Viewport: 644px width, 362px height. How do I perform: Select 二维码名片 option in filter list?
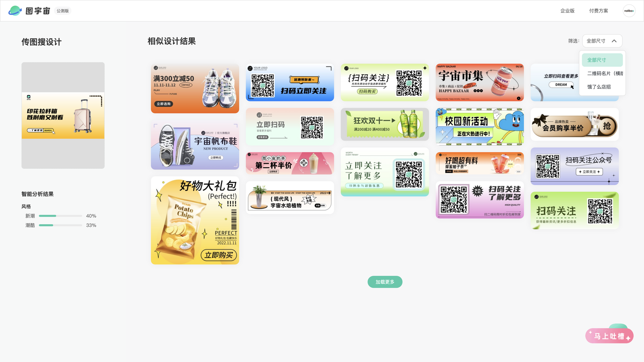click(x=602, y=73)
